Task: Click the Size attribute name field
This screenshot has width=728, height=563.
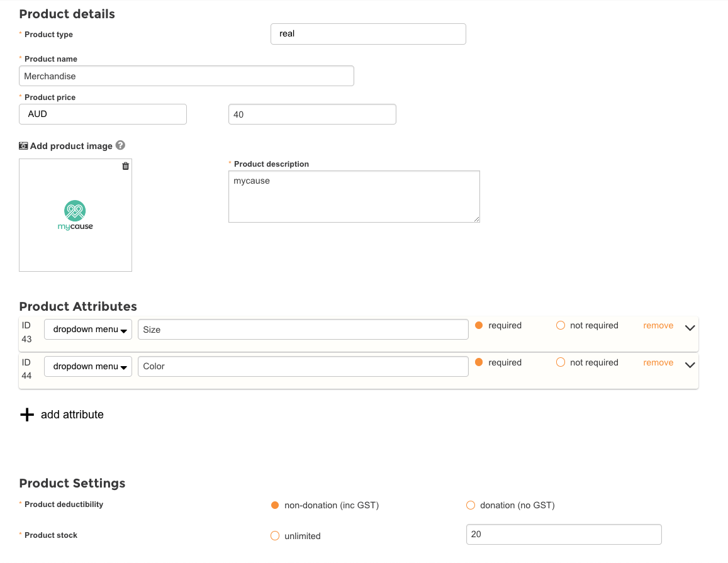Action: pyautogui.click(x=303, y=330)
